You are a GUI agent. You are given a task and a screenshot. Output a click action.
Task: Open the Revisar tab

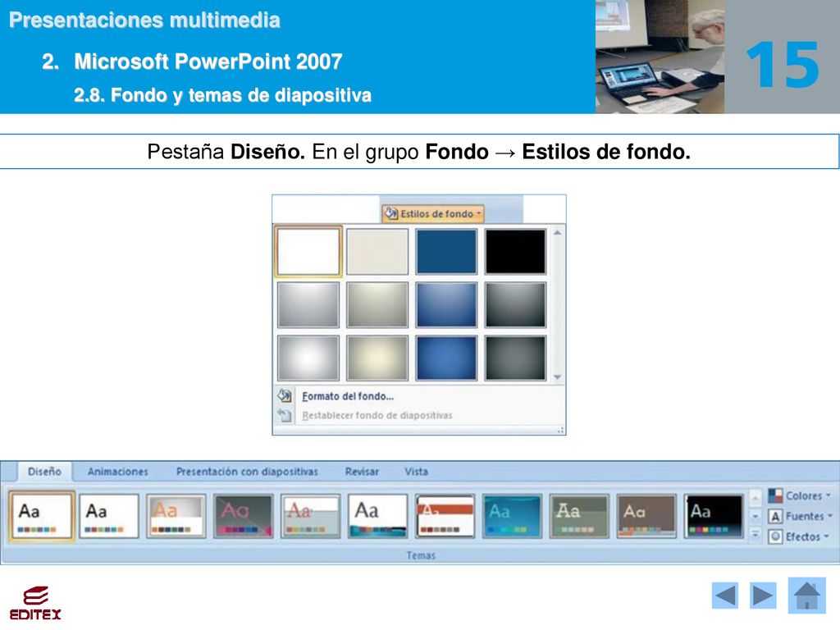[x=362, y=472]
